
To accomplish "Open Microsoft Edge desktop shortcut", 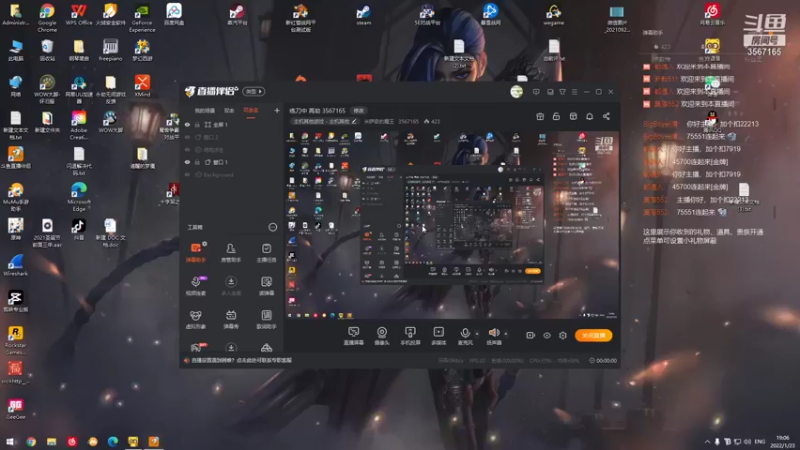I will (x=79, y=196).
